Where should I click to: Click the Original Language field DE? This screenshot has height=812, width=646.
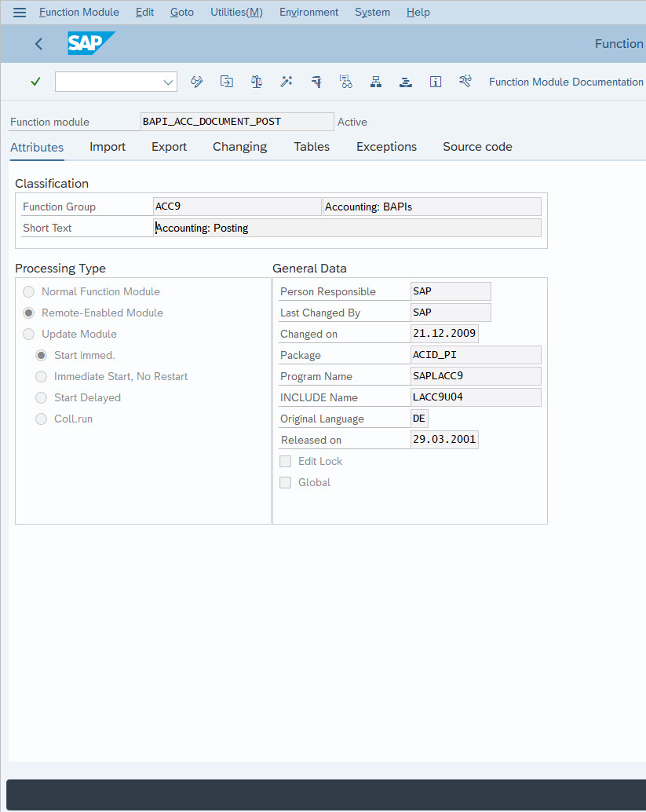click(419, 419)
